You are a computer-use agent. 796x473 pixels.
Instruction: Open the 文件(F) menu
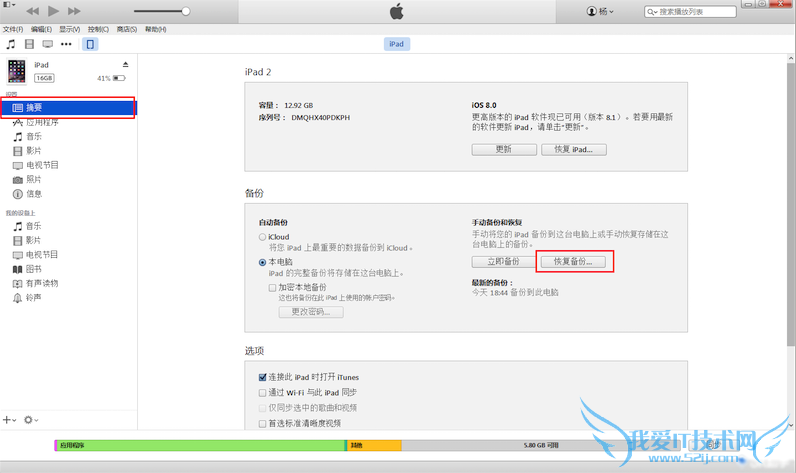pyautogui.click(x=13, y=29)
